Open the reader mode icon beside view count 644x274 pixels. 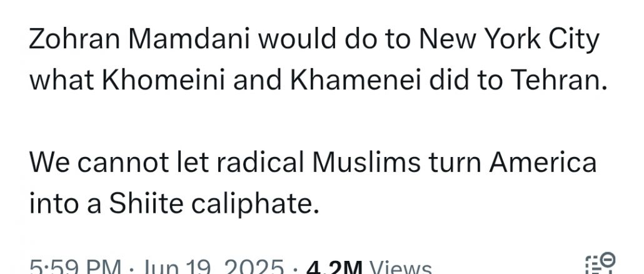(x=600, y=264)
